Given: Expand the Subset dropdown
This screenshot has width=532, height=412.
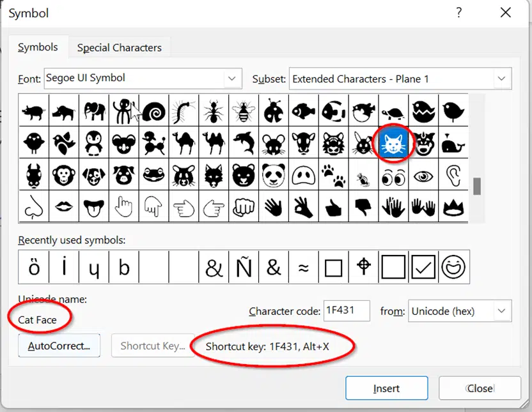Looking at the screenshot, I should coord(501,79).
